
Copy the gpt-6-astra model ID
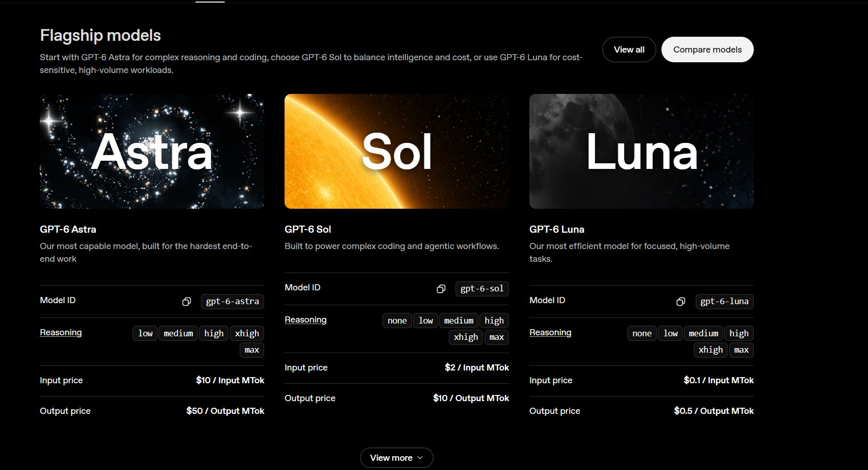pyautogui.click(x=187, y=302)
